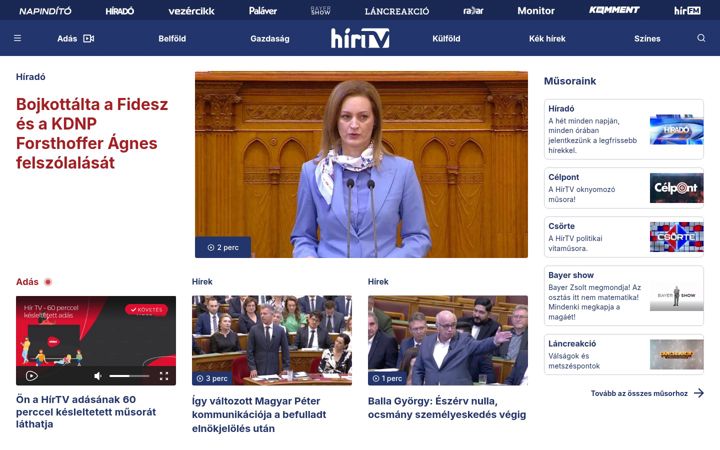Open the hírFM logo
This screenshot has height=450, width=720.
point(687,11)
